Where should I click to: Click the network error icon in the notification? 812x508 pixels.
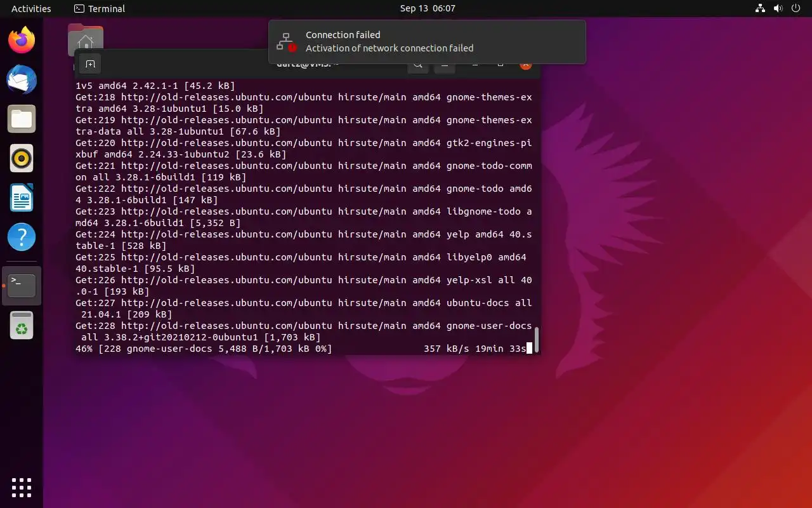(x=287, y=42)
